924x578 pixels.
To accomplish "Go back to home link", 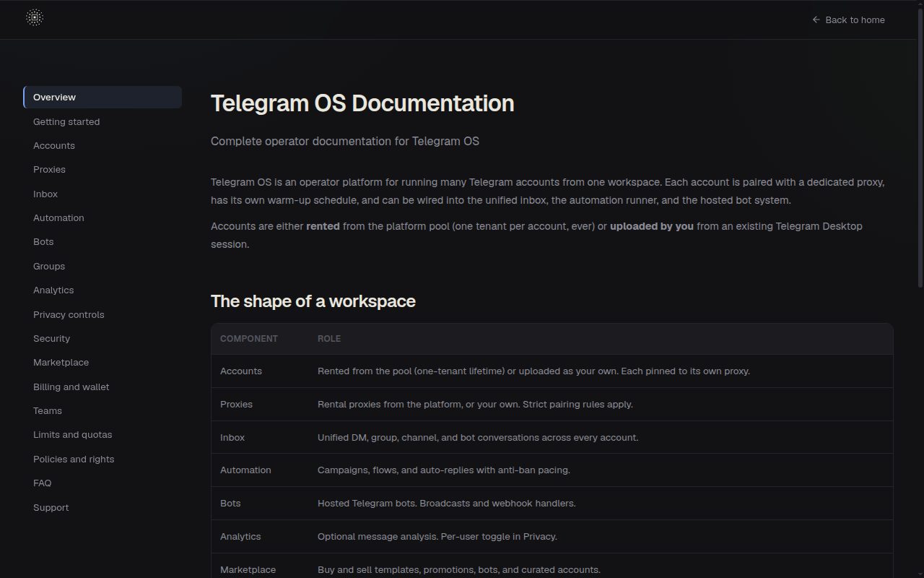I will coord(848,20).
